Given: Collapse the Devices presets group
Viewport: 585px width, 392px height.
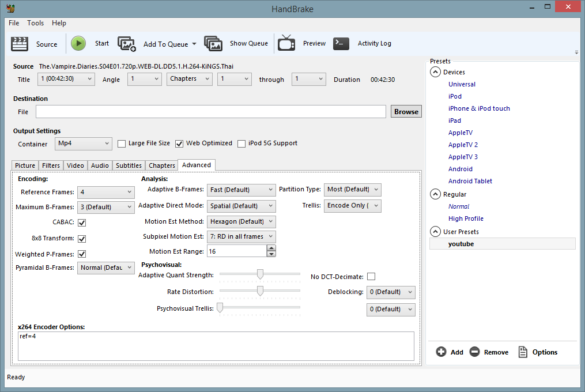Looking at the screenshot, I should (435, 72).
